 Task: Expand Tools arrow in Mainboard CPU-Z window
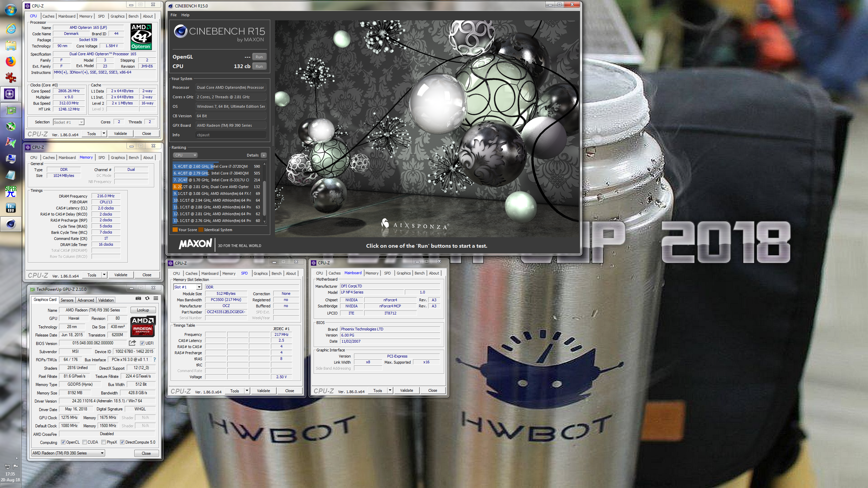(x=390, y=390)
